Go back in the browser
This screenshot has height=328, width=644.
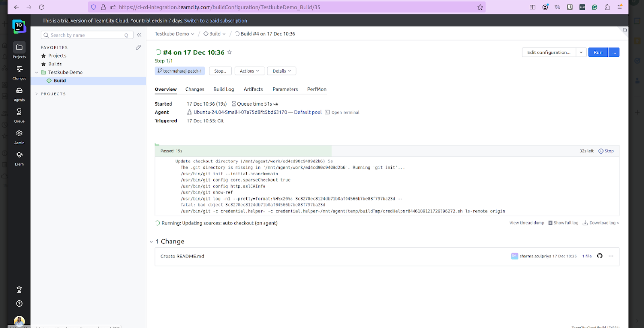pyautogui.click(x=17, y=7)
